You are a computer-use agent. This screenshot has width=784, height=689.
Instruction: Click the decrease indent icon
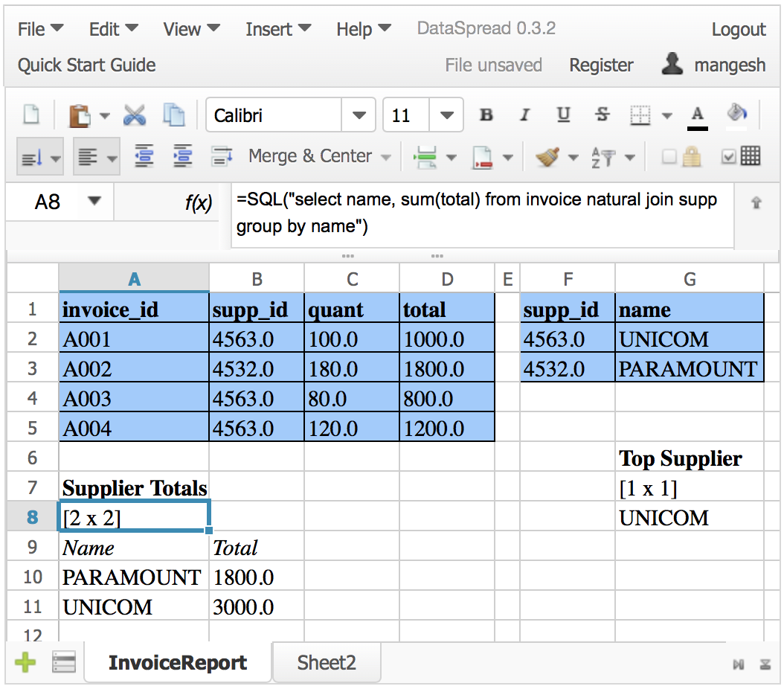[144, 156]
